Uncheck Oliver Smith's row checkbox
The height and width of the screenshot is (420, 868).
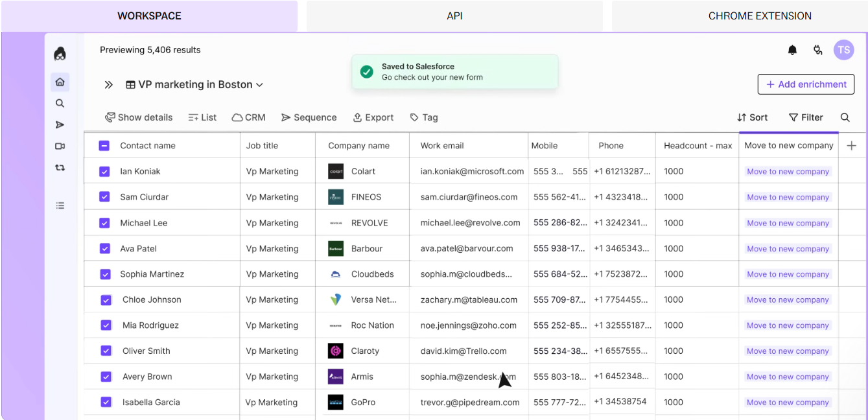(x=106, y=351)
